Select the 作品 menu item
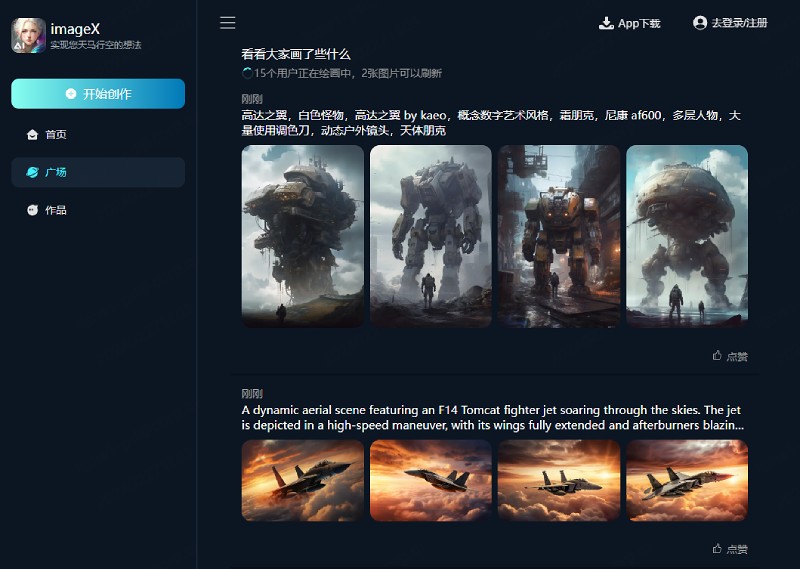This screenshot has height=569, width=800. click(56, 210)
